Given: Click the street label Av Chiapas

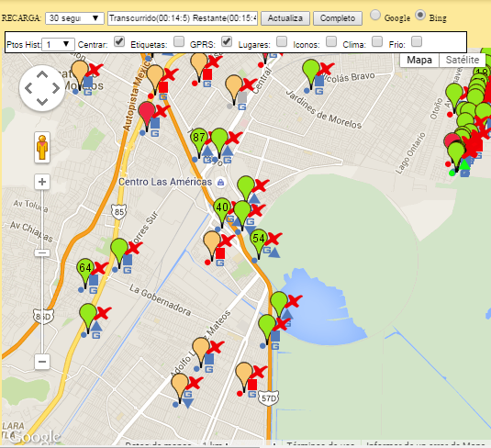Looking at the screenshot, I should pyautogui.click(x=31, y=231).
